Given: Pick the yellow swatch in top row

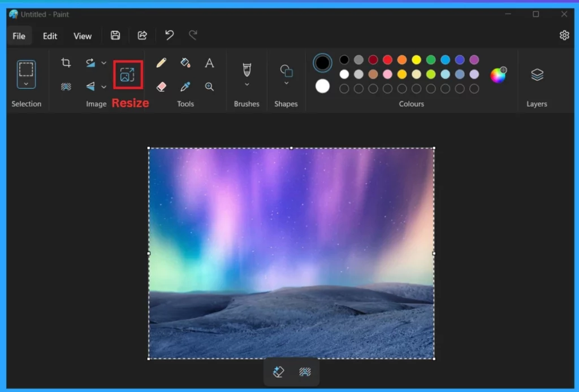Looking at the screenshot, I should (416, 60).
